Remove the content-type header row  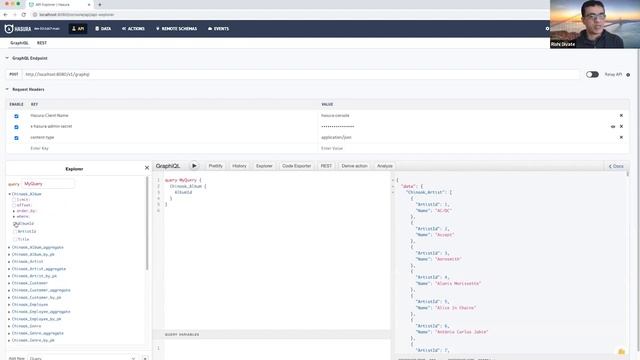point(621,138)
